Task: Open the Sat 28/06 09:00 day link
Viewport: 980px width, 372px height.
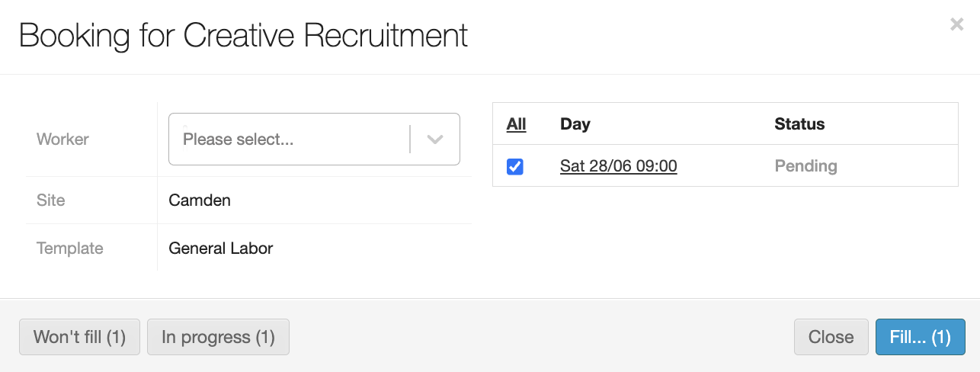Action: point(618,166)
